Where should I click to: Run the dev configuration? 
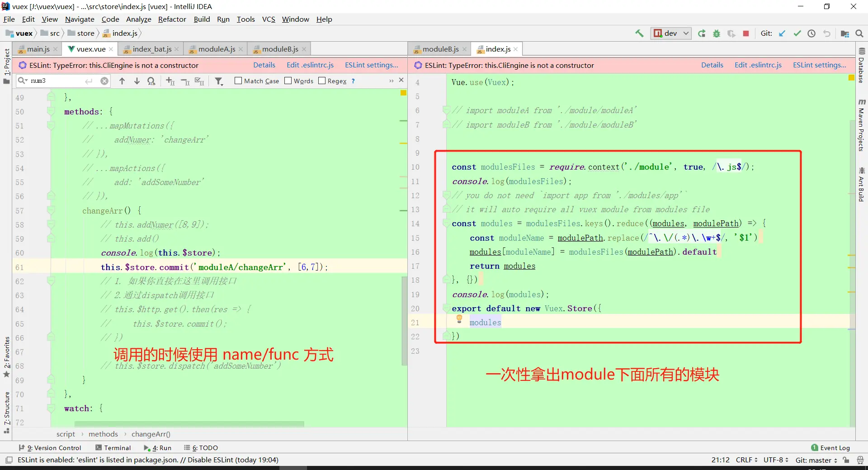[702, 33]
